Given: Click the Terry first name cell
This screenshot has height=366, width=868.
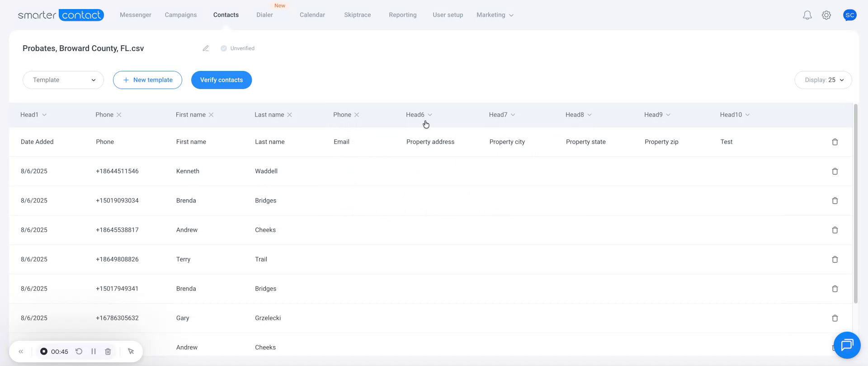Looking at the screenshot, I should tap(184, 259).
